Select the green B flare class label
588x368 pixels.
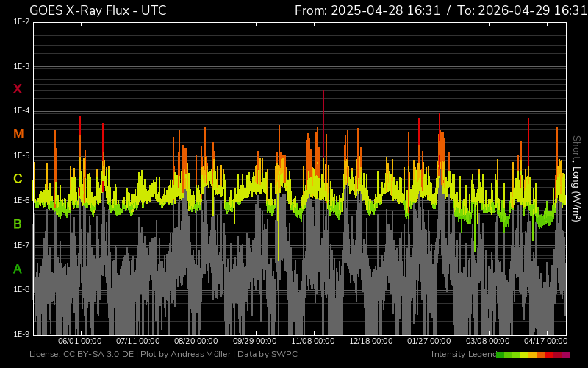click(x=18, y=224)
